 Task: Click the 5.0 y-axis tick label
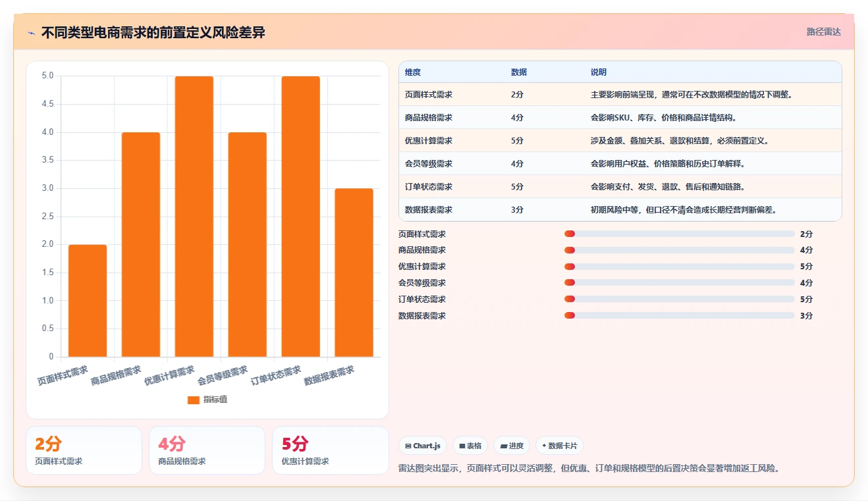(47, 76)
